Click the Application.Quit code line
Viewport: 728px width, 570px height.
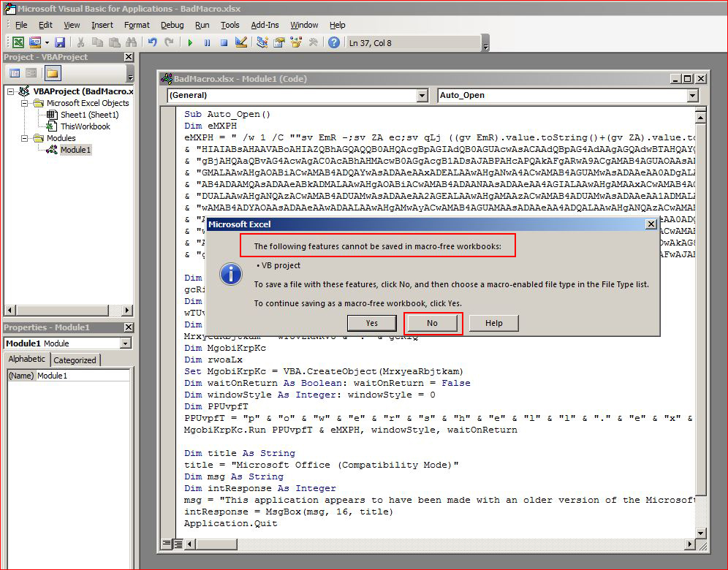pyautogui.click(x=231, y=523)
